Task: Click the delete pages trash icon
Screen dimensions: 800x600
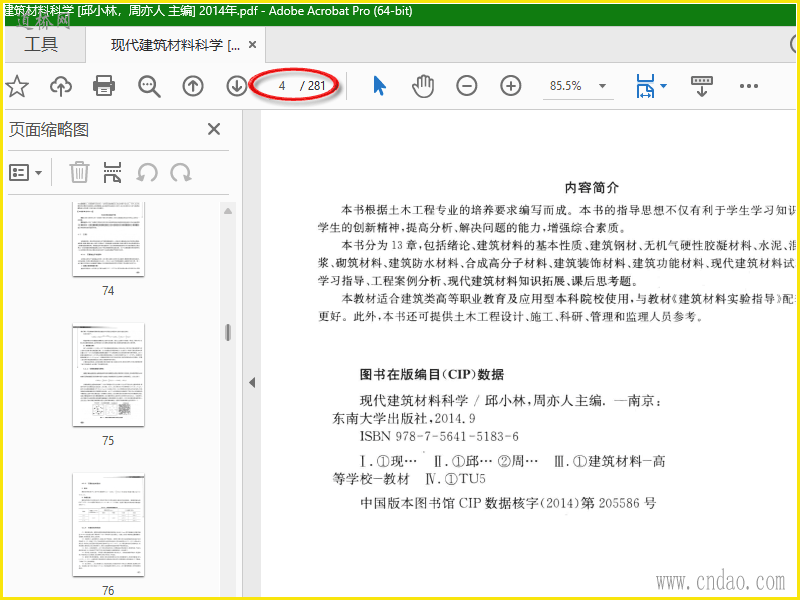Action: (x=79, y=172)
